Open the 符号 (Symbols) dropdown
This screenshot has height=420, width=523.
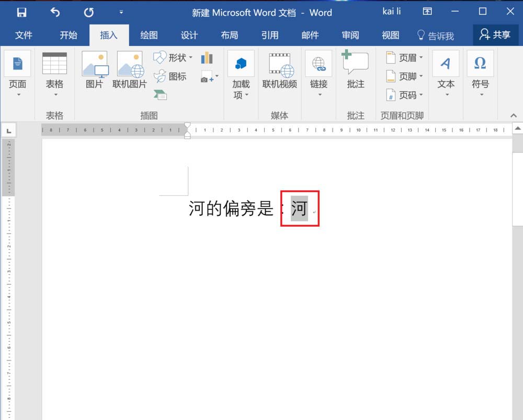(x=480, y=74)
